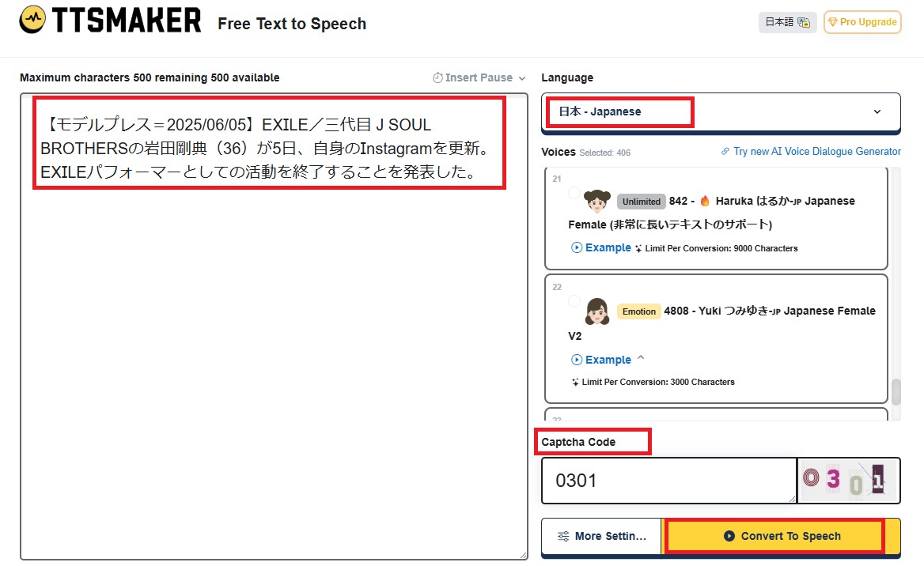This screenshot has height=566, width=924.
Task: Click the Selected: 406 voices count
Action: click(x=604, y=153)
